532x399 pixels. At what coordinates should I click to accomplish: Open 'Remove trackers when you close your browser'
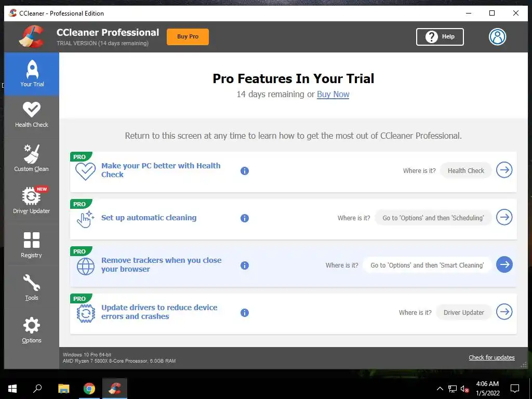tap(161, 264)
